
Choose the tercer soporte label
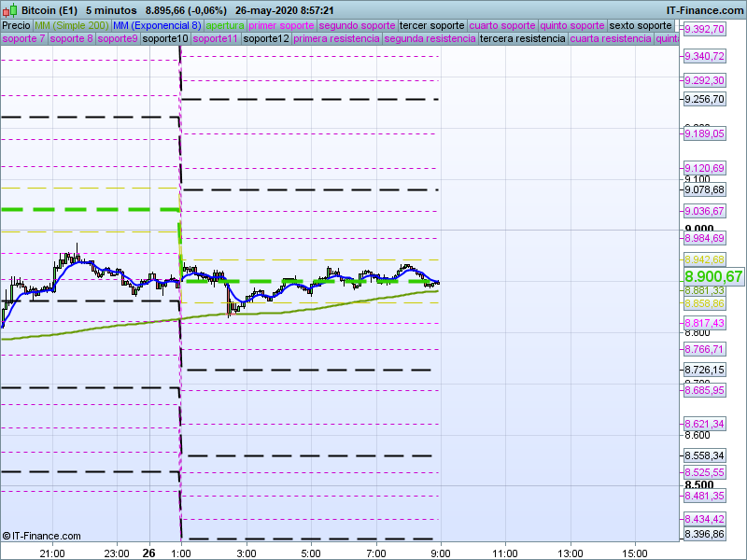tap(431, 25)
